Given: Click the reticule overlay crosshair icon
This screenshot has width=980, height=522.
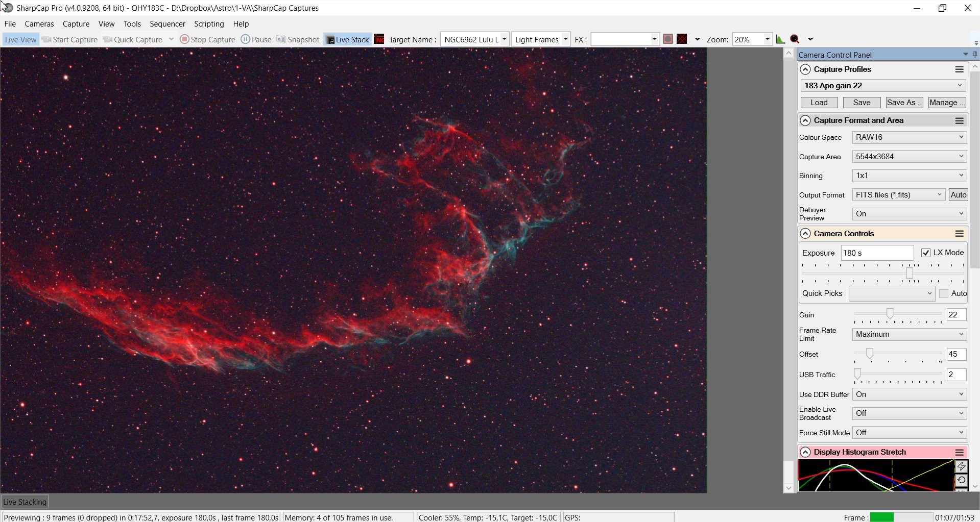Looking at the screenshot, I should [x=682, y=39].
